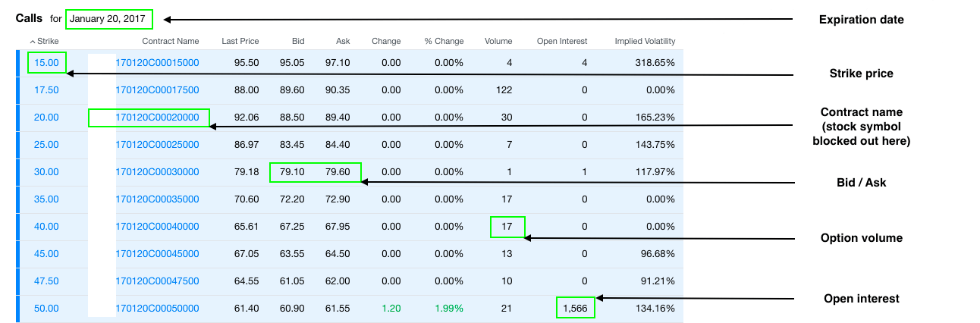This screenshot has height=323, width=980.
Task: Open the 47.50 strike price link
Action: click(46, 281)
